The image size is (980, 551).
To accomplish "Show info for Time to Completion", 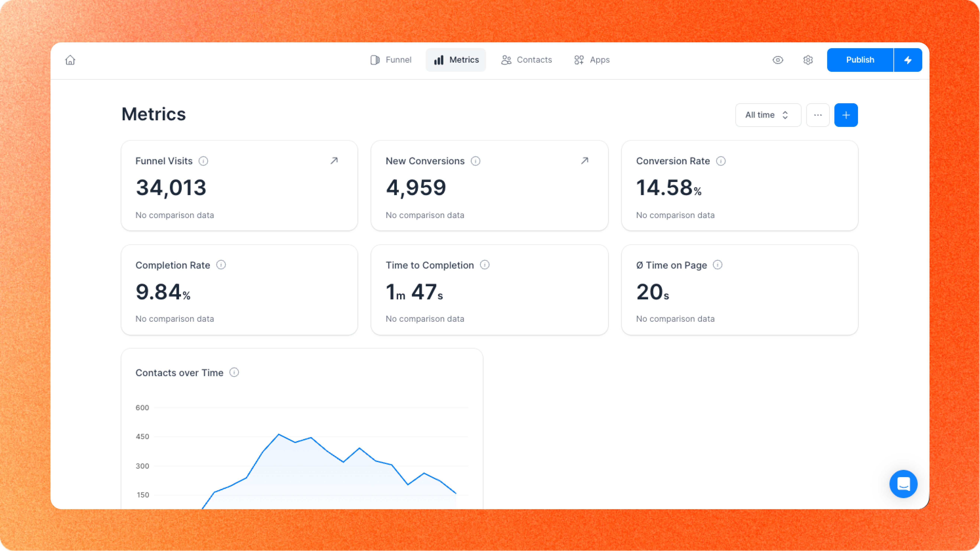I will [x=485, y=265].
